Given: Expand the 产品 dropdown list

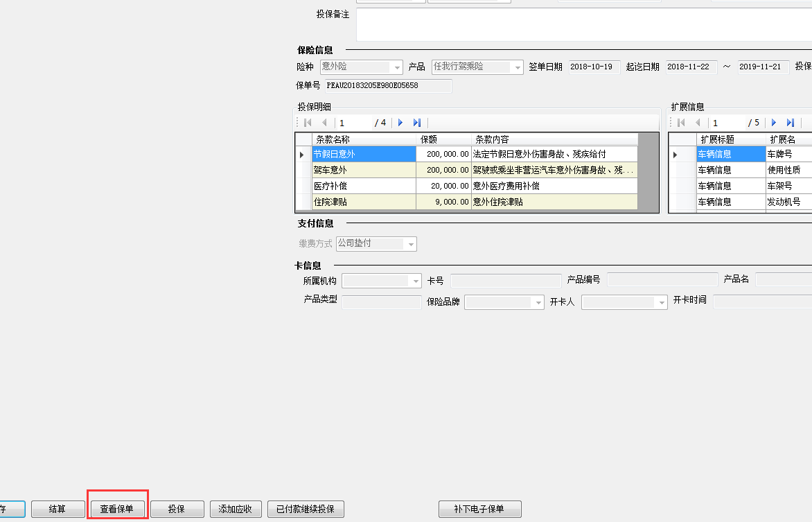Looking at the screenshot, I should [517, 67].
